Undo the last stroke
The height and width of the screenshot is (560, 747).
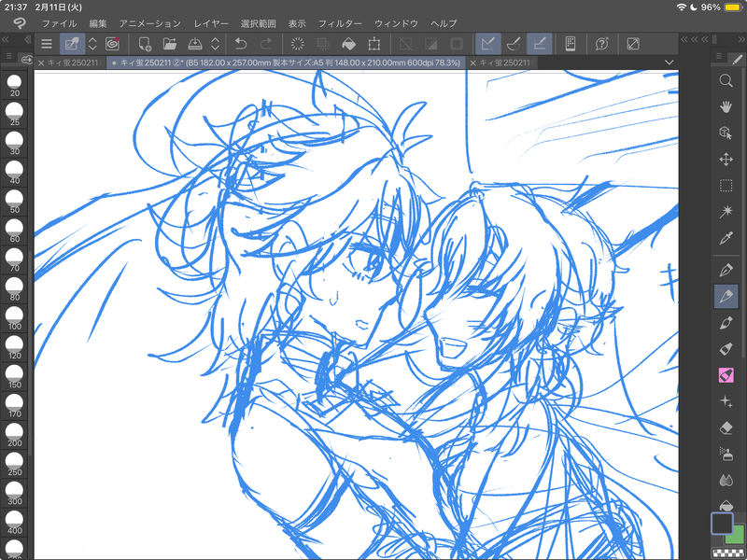(x=241, y=44)
